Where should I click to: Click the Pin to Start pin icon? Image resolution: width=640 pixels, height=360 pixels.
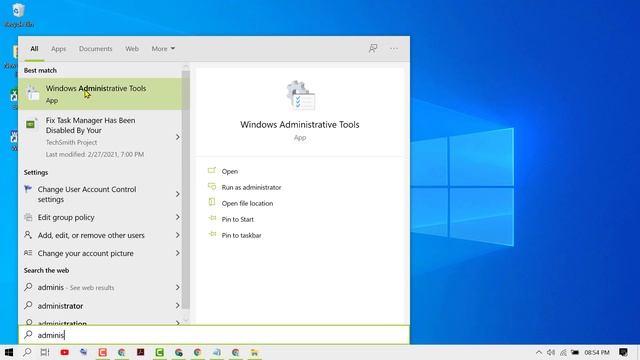click(x=212, y=218)
